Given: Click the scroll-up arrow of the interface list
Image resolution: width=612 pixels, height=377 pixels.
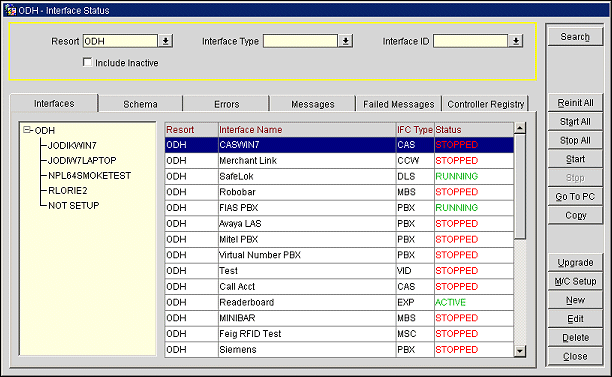Looking at the screenshot, I should 519,128.
